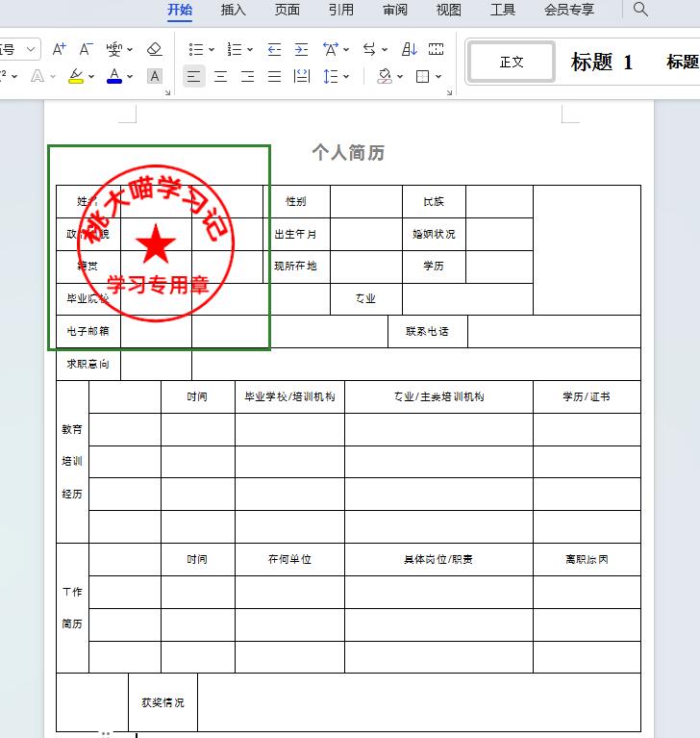This screenshot has height=738, width=700.
Task: Click the sort icon
Action: coord(409,49)
